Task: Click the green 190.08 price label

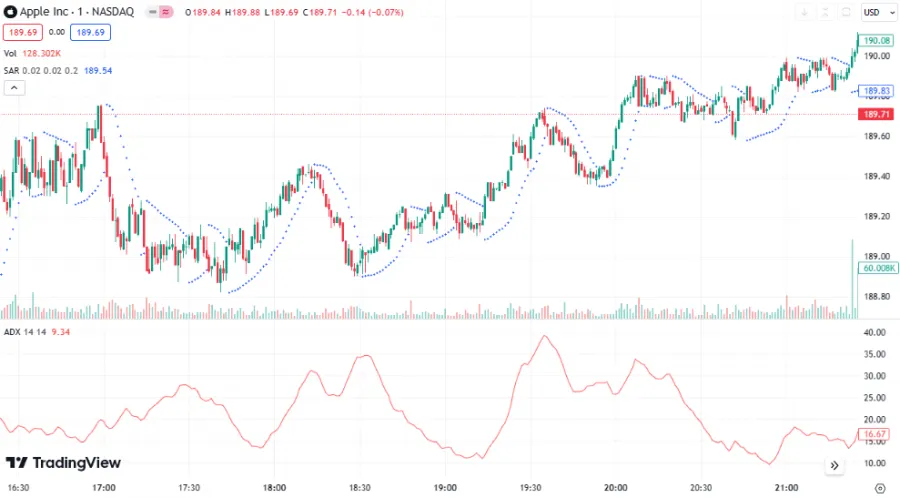Action: [876, 41]
